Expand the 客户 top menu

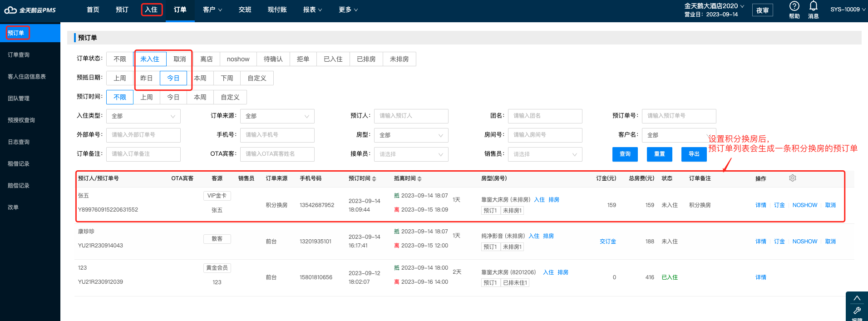(x=212, y=10)
